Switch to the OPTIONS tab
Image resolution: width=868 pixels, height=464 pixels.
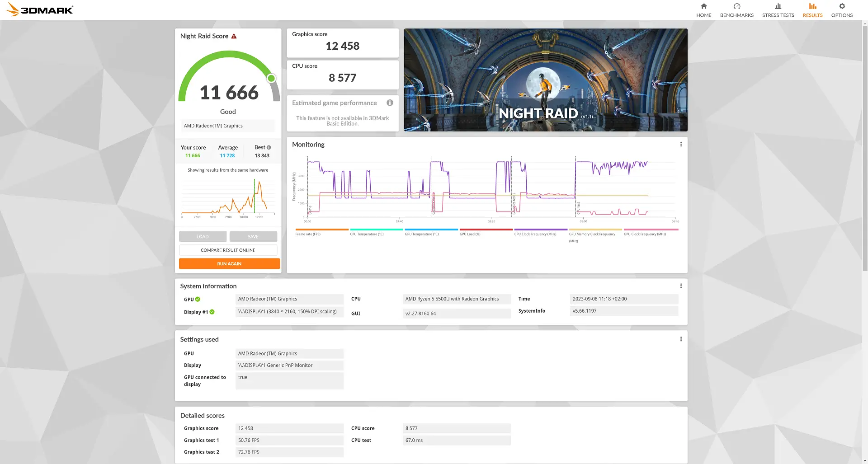[x=842, y=10]
